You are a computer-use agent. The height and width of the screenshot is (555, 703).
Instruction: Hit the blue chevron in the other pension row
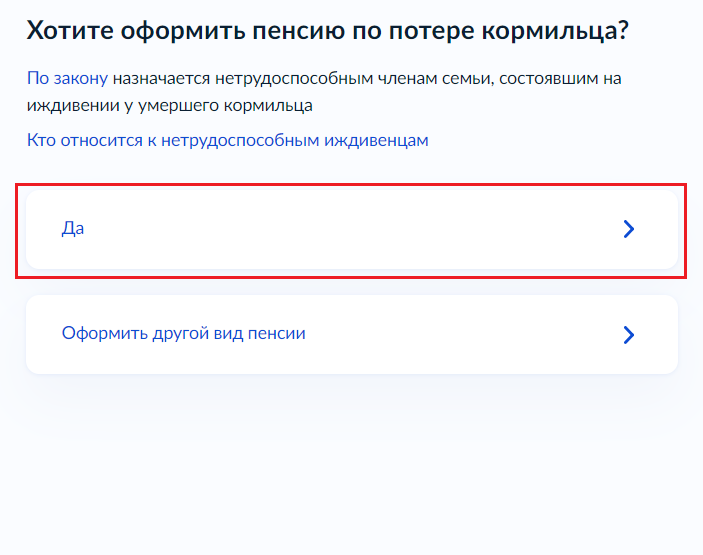pos(628,334)
